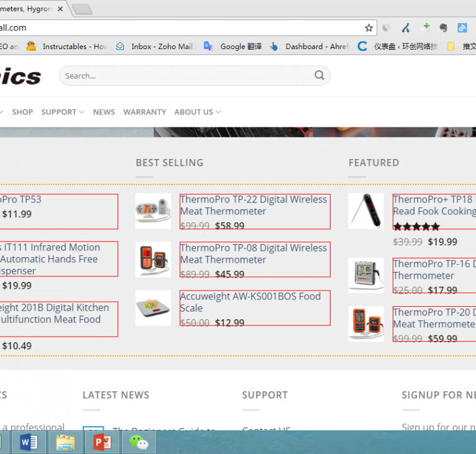Screen dimensions: 476x454
Task: Close the current browser tab
Action: point(60,9)
